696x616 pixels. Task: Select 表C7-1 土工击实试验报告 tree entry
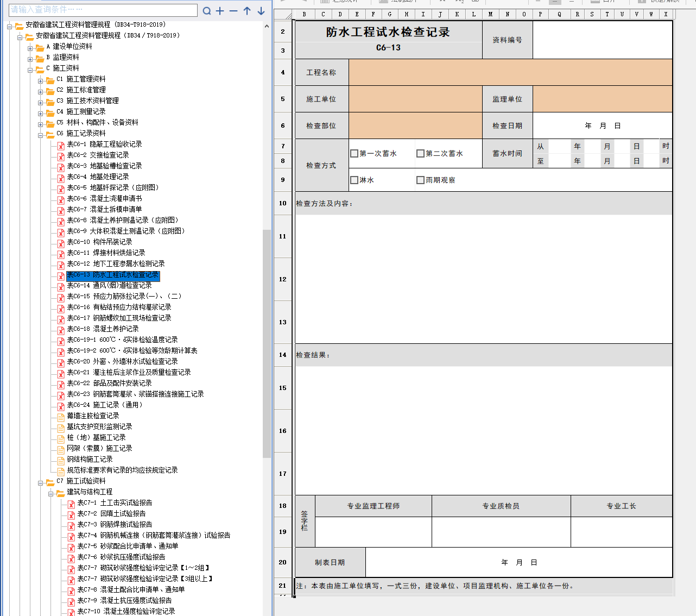[x=115, y=502]
